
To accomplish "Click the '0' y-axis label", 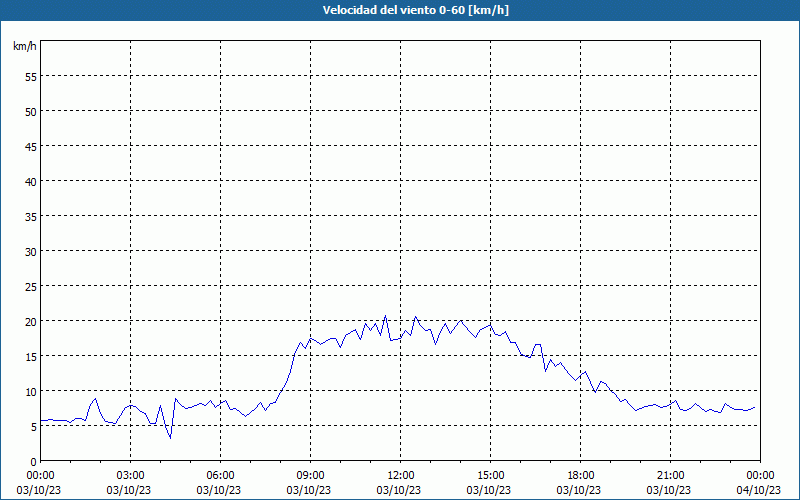I will [x=34, y=462].
